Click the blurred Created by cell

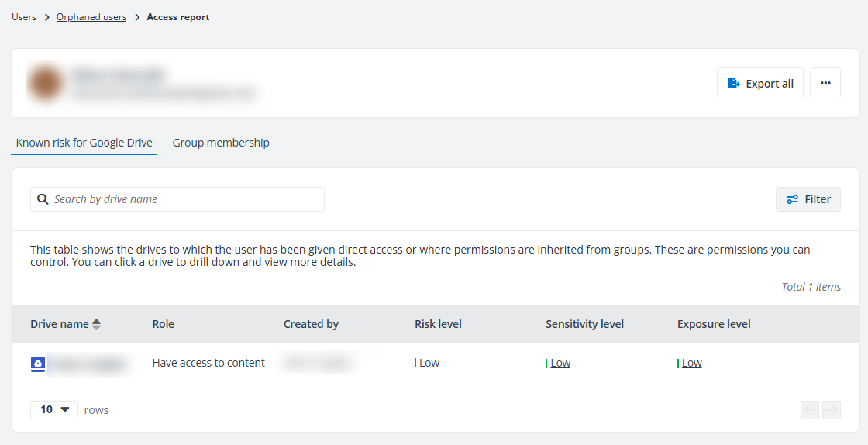point(317,364)
